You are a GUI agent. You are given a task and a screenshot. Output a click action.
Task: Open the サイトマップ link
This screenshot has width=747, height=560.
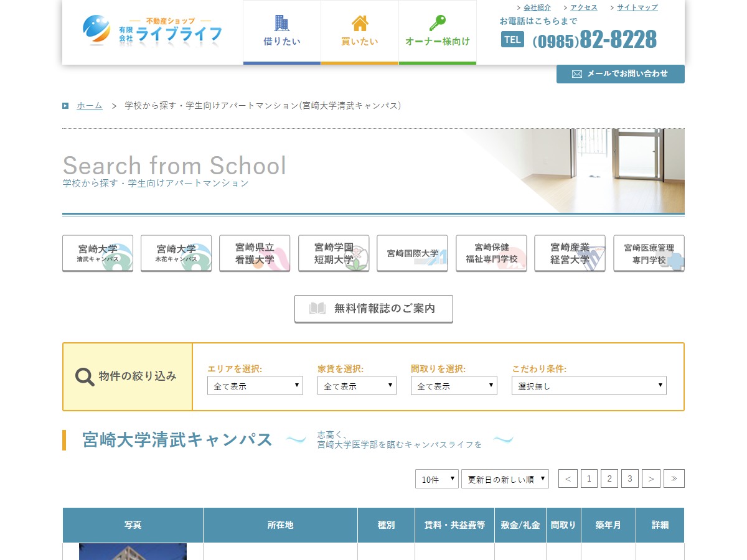[637, 7]
